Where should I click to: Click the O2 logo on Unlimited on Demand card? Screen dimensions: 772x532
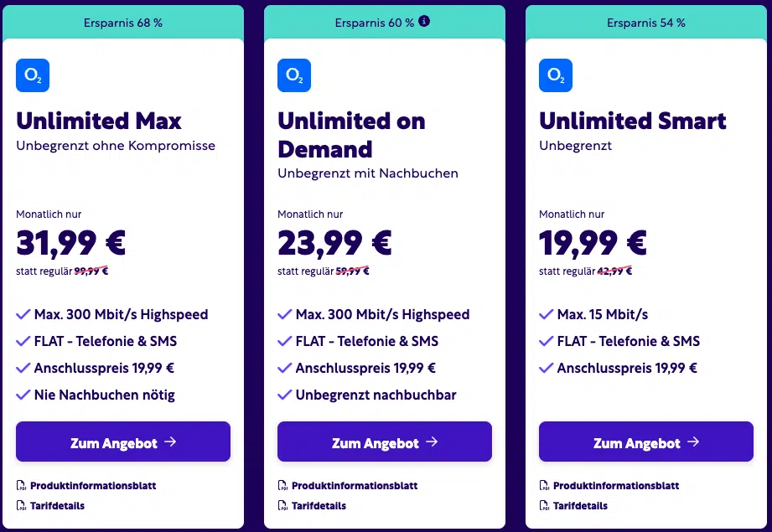294,75
